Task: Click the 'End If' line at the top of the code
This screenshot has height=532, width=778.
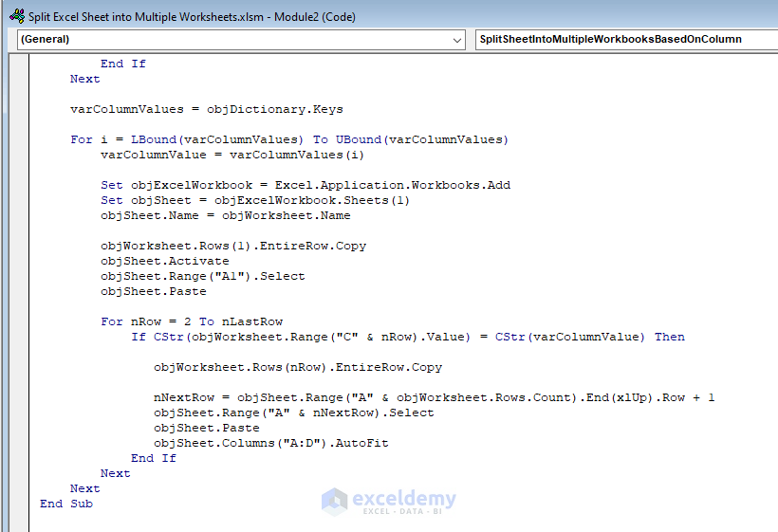Action: coord(123,64)
